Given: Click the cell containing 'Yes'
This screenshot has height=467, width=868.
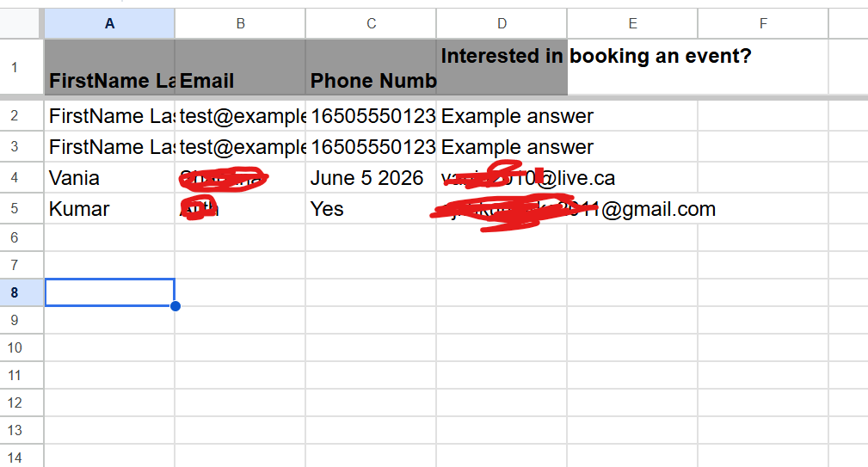Looking at the screenshot, I should tap(371, 209).
